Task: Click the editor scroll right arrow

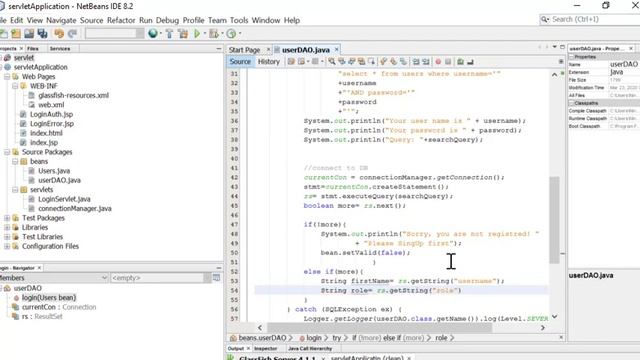Action: [542, 328]
